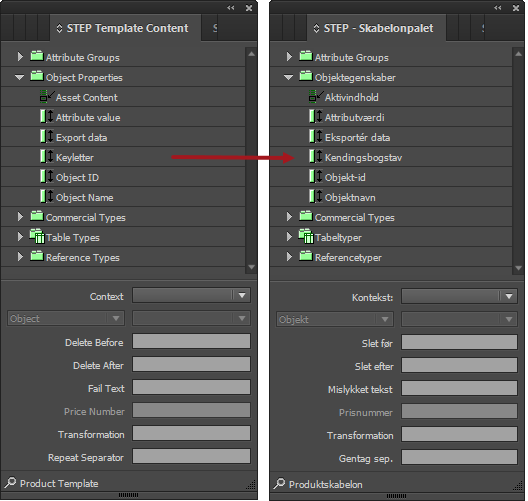Open the Context dropdown
This screenshot has width=528, height=501.
tap(191, 295)
